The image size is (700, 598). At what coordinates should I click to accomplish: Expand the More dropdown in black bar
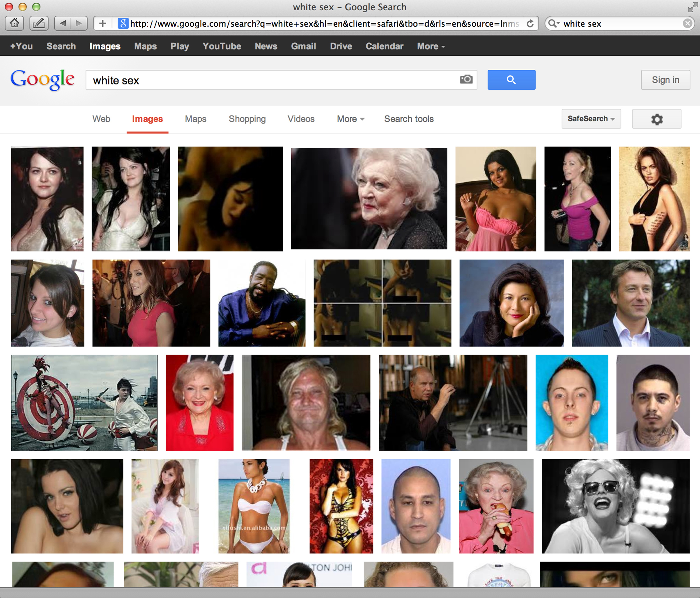pyautogui.click(x=431, y=46)
